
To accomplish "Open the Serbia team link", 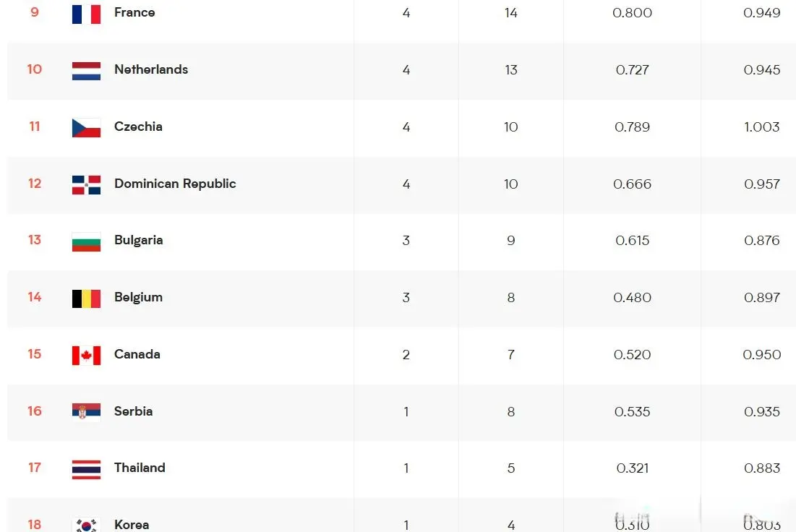I will pos(133,411).
